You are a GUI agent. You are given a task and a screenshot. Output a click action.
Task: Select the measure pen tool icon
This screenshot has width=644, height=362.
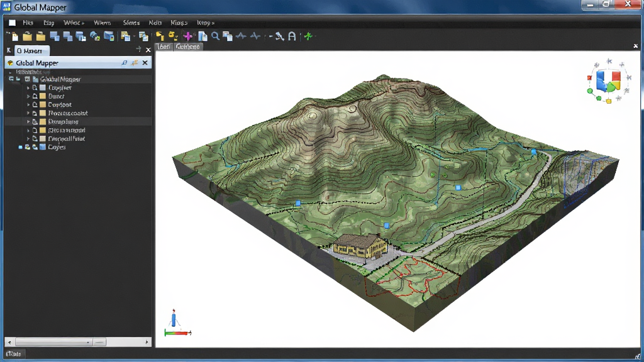pos(279,36)
